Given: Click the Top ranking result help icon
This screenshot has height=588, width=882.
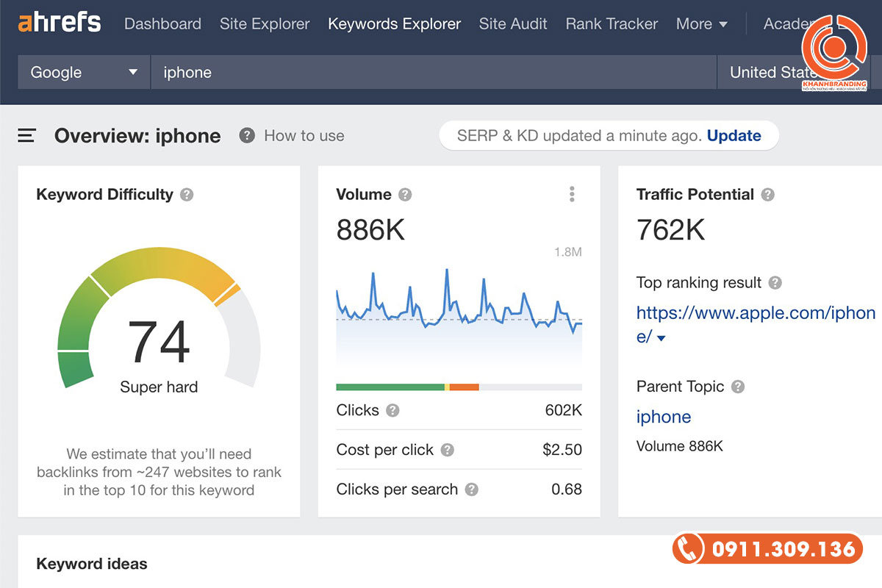Looking at the screenshot, I should tap(775, 282).
